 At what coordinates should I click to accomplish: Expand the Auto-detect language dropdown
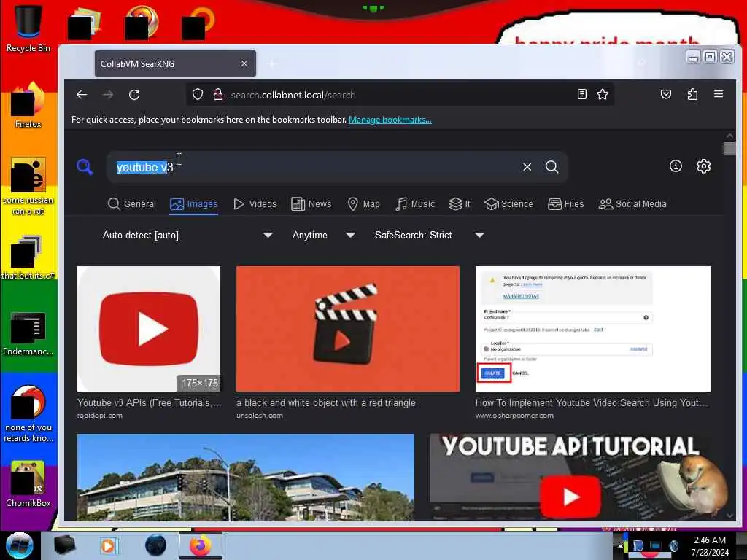pyautogui.click(x=187, y=235)
